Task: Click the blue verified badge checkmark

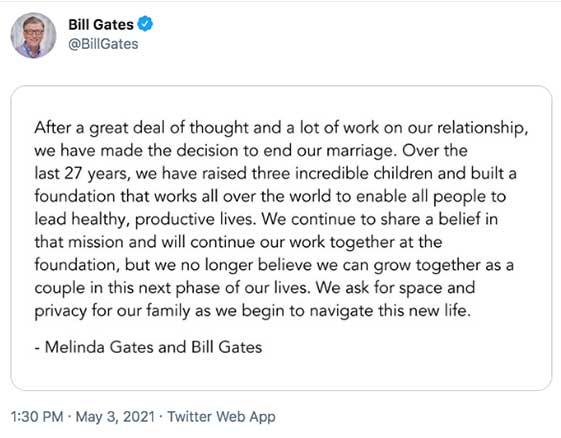Action: [x=145, y=24]
